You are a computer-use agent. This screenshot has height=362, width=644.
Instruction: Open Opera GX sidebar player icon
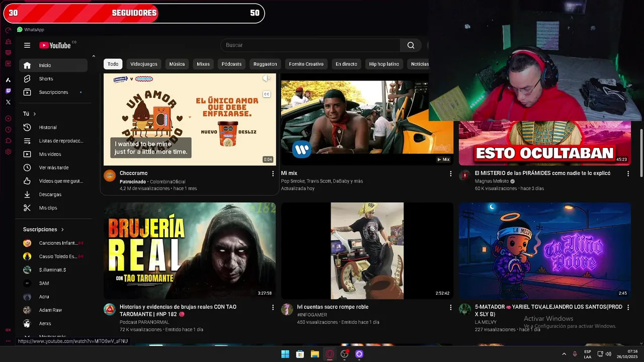point(8,119)
